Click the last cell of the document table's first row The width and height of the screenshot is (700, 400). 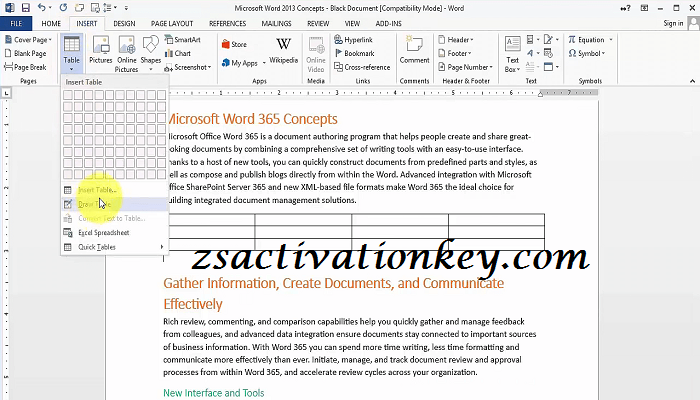click(x=496, y=220)
